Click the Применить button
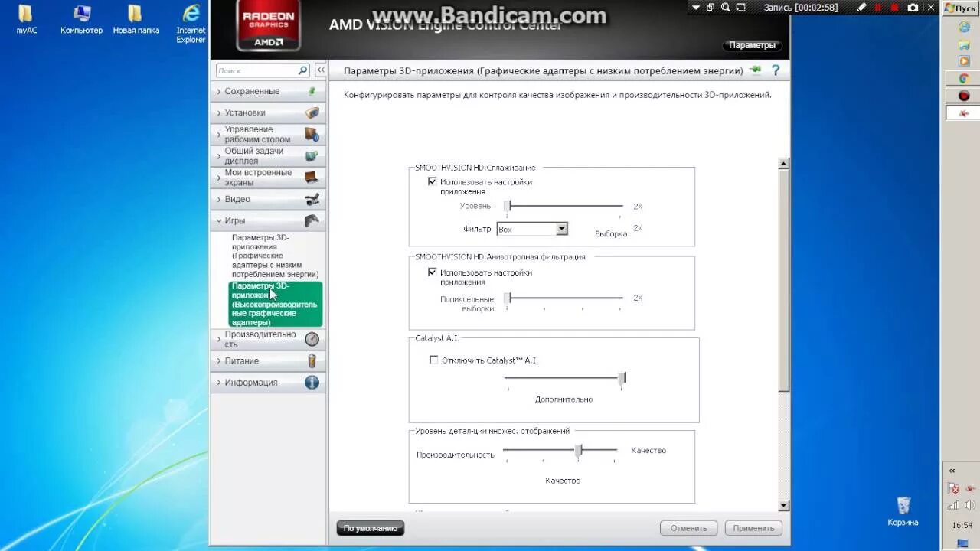The width and height of the screenshot is (980, 551). pyautogui.click(x=753, y=527)
